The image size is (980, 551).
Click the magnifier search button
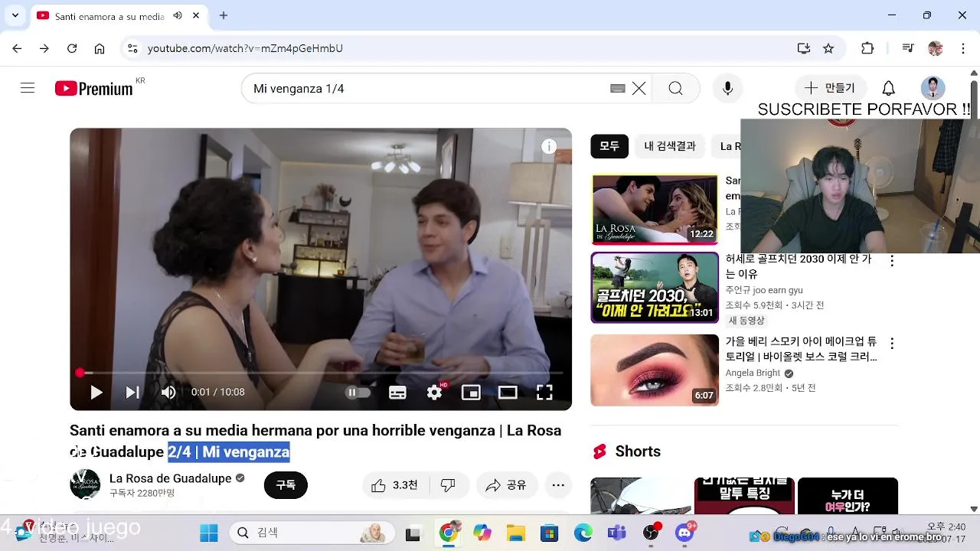point(675,89)
